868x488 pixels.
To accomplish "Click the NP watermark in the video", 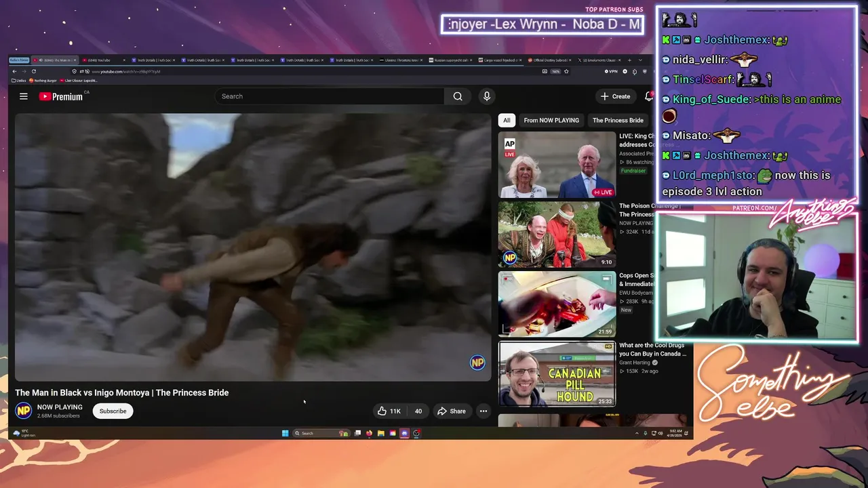I will (x=477, y=363).
